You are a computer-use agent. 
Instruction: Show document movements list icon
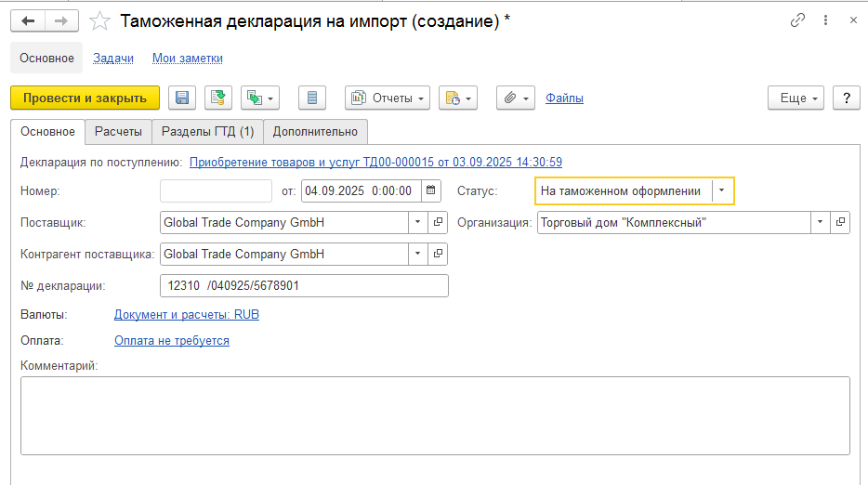coord(311,98)
